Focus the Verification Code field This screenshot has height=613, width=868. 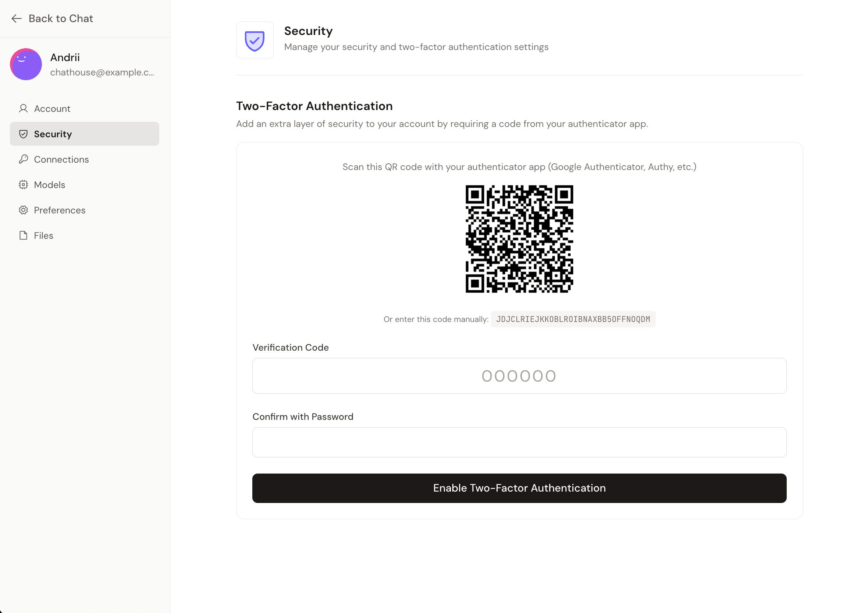519,376
